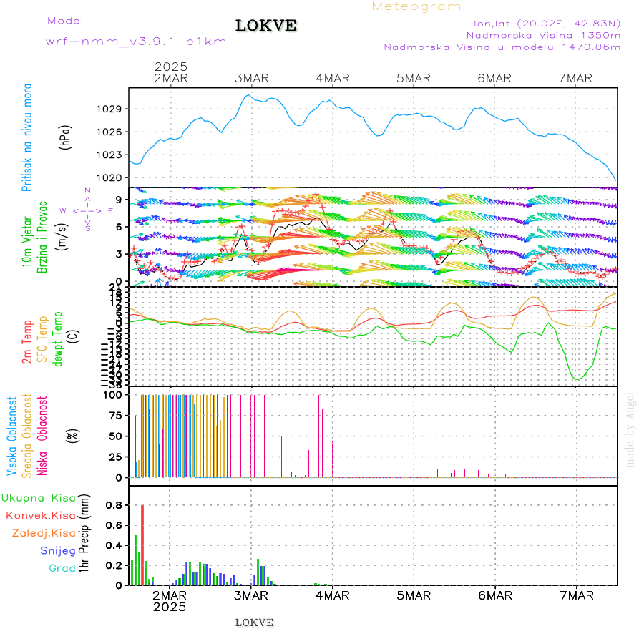Click the pressure peak near 3MAR

point(248,95)
